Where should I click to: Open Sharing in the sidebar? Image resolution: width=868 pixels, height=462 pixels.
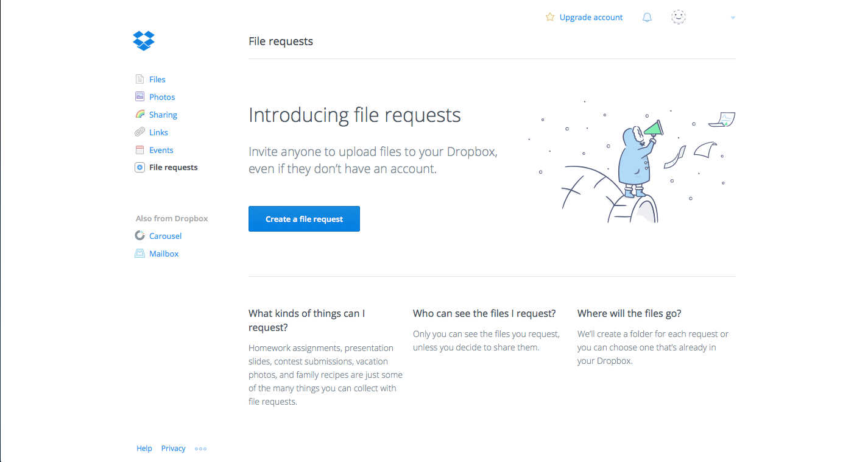[163, 115]
